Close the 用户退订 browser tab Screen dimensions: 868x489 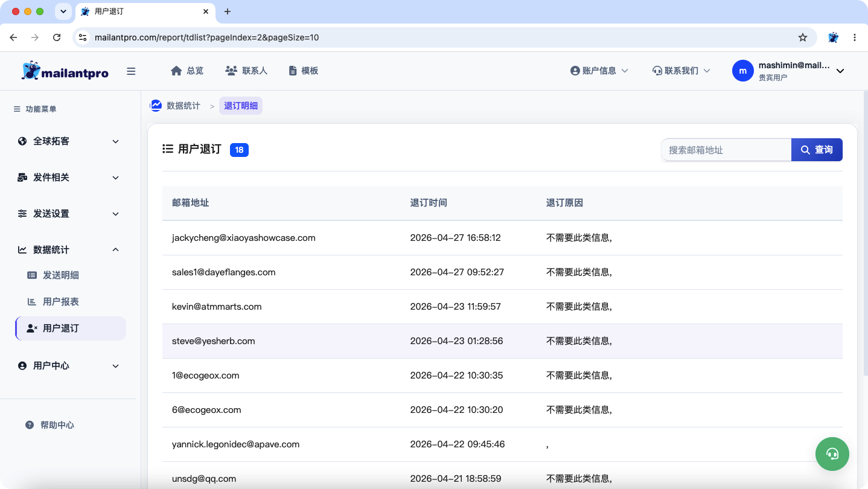206,11
